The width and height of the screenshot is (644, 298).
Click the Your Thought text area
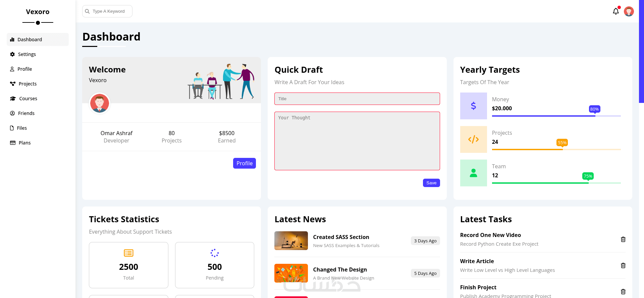(x=357, y=141)
